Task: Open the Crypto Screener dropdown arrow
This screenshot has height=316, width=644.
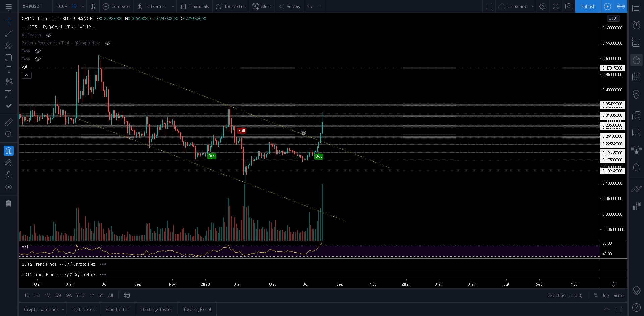Action: [x=63, y=309]
